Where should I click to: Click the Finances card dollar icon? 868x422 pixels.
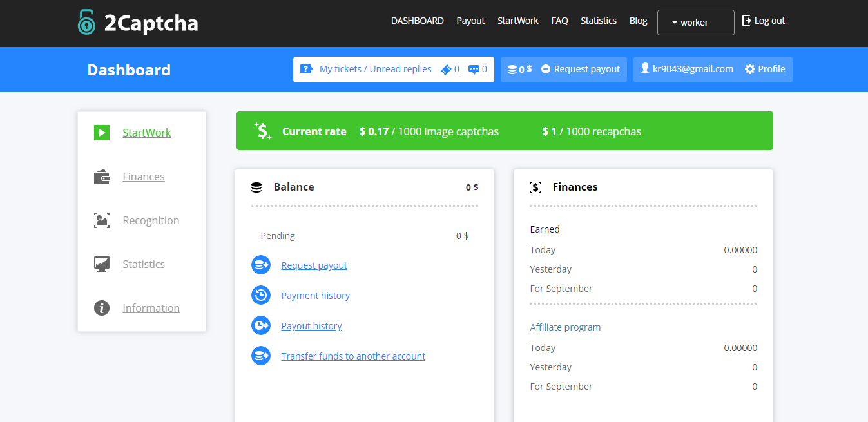pyautogui.click(x=535, y=187)
